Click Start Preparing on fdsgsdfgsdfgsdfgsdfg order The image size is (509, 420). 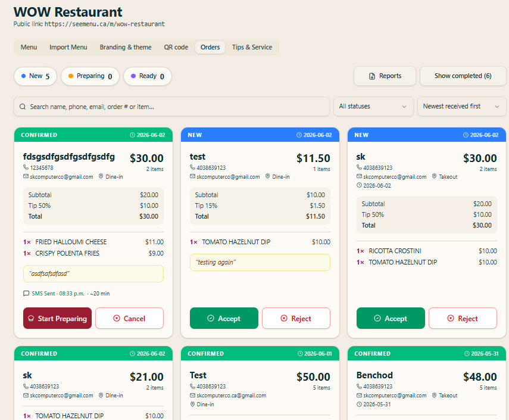pos(58,318)
